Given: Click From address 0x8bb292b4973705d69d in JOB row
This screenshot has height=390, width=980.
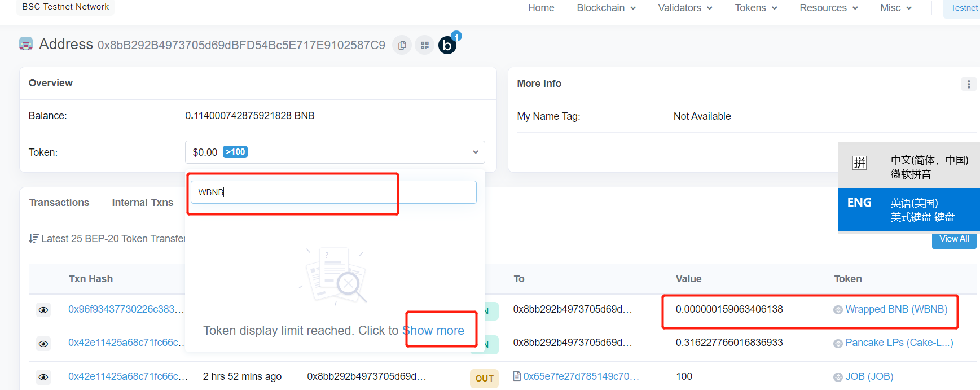Looking at the screenshot, I should point(367,376).
